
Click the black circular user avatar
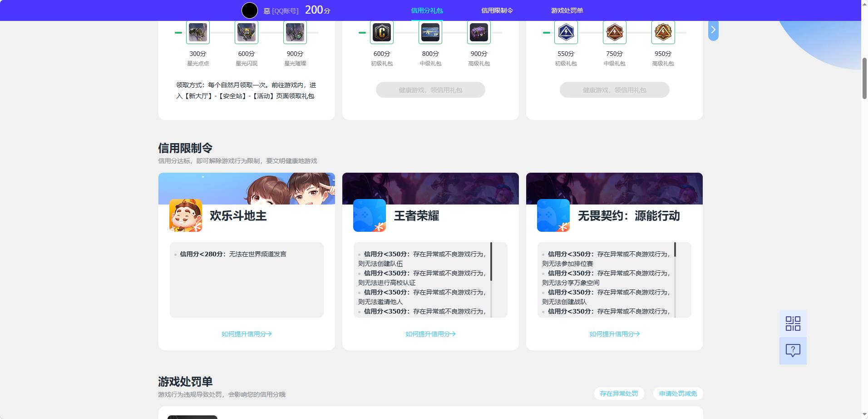click(249, 10)
